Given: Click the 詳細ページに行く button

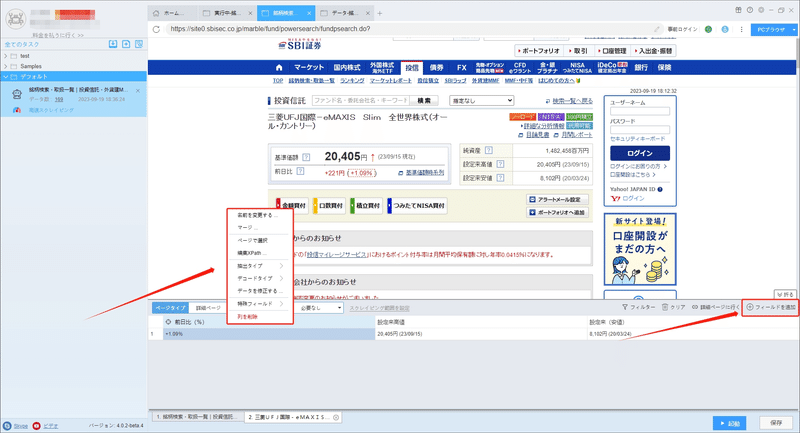Looking at the screenshot, I should pyautogui.click(x=715, y=308).
